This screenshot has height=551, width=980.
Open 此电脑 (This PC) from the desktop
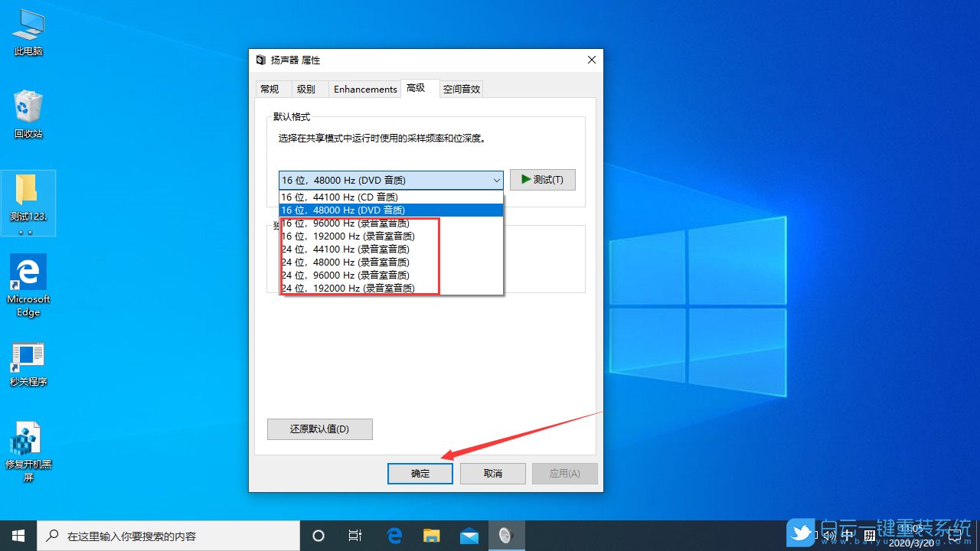pyautogui.click(x=28, y=24)
